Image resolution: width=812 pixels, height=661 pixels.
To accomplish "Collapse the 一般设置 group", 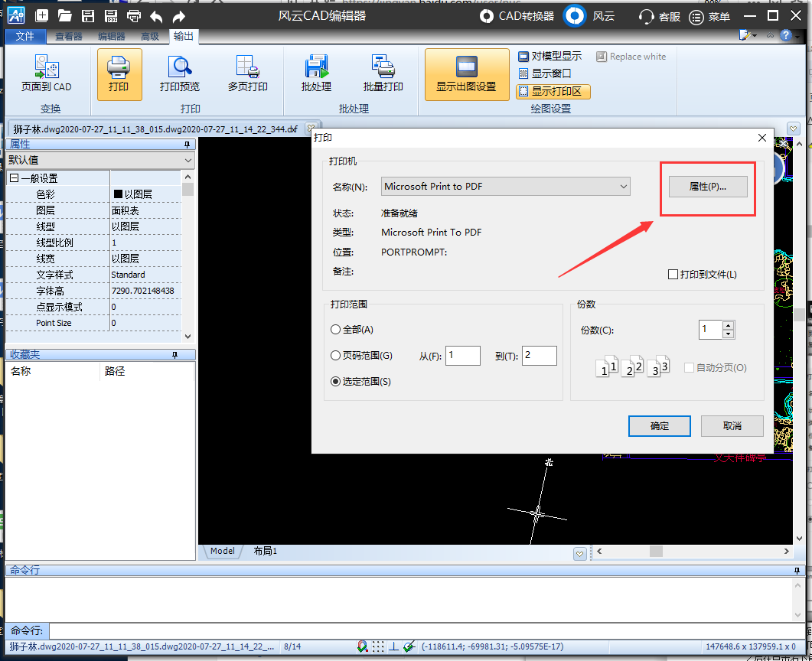I will (14, 178).
